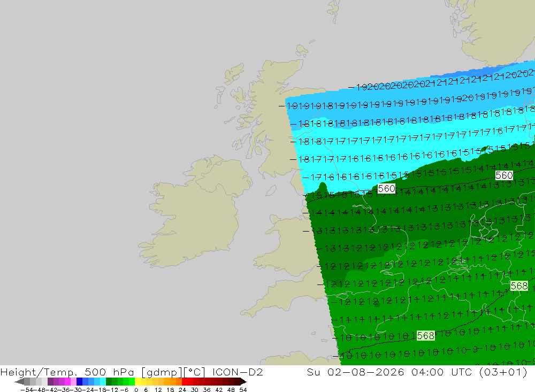Click the '-12' legend value
Screen dimensions: 535x392
point(112,390)
